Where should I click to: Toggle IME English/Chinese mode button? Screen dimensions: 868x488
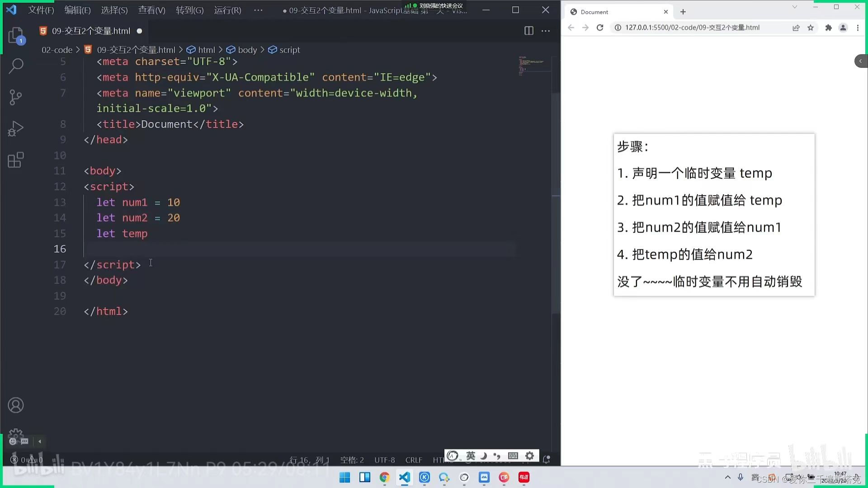coord(471,455)
